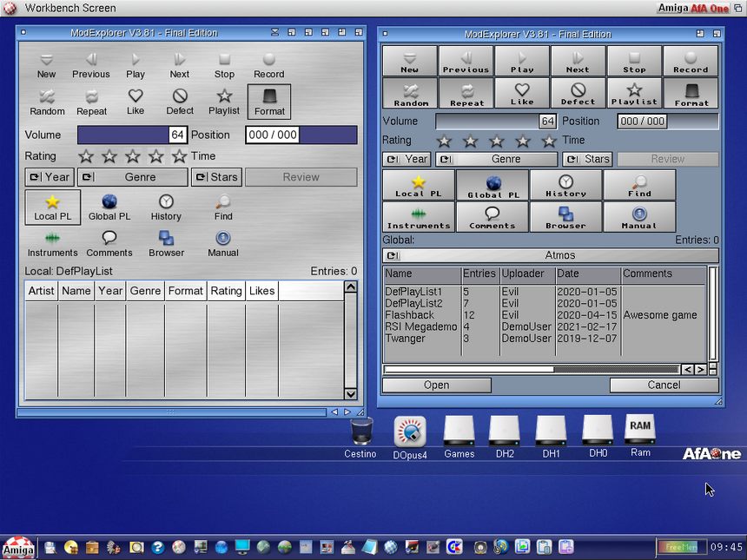
Task: Click the Cancel button
Action: coord(664,385)
